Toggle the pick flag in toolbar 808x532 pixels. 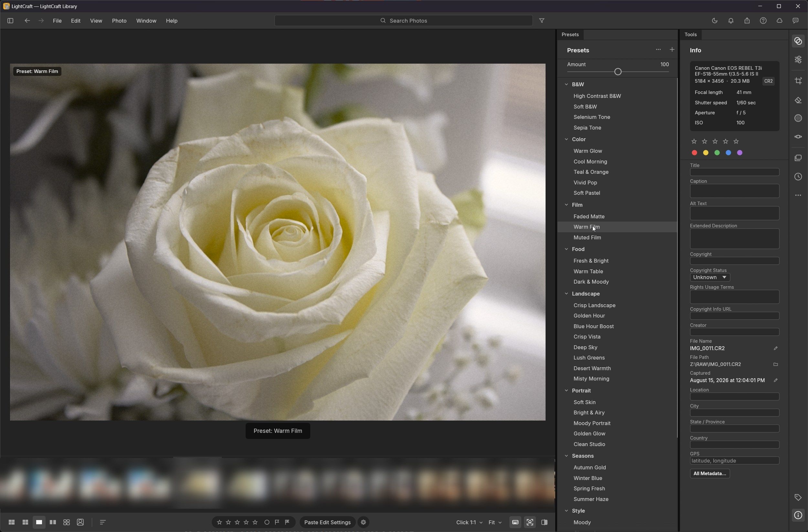pyautogui.click(x=277, y=522)
